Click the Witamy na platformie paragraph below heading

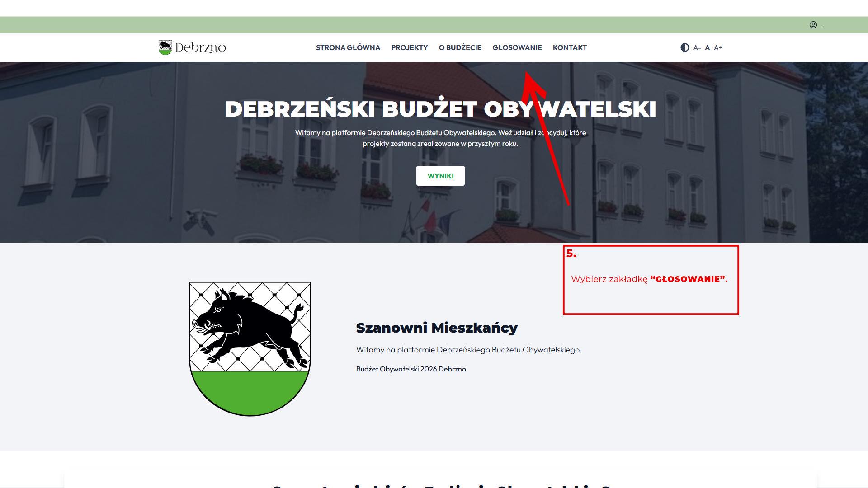click(x=469, y=350)
